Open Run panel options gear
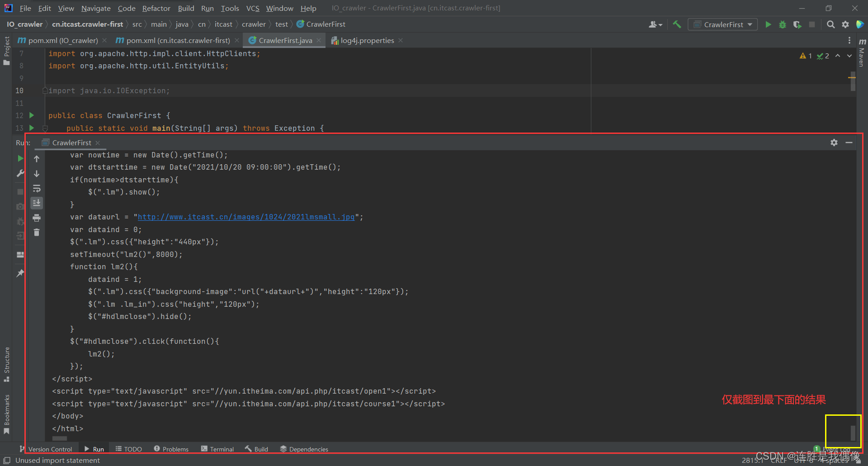Screen dimensions: 868x466 click(834, 143)
